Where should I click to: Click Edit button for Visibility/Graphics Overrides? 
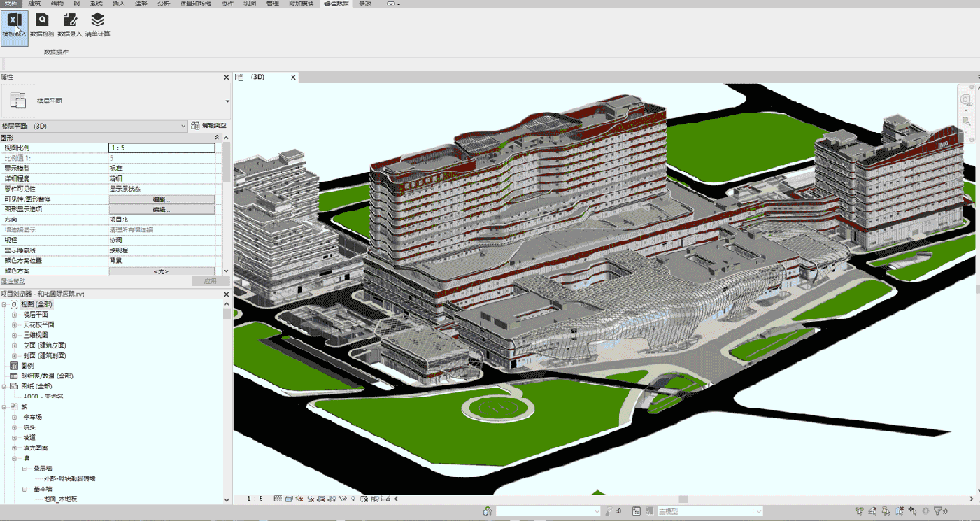click(160, 199)
